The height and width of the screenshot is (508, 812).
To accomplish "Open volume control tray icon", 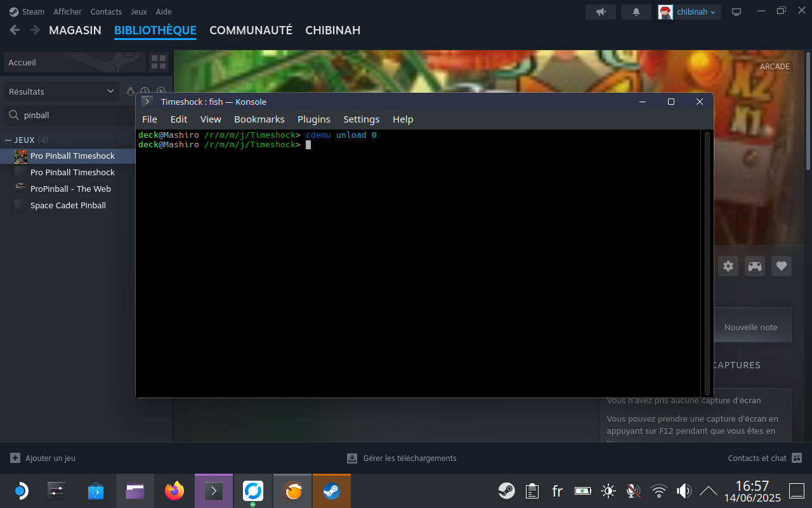I will [x=684, y=491].
